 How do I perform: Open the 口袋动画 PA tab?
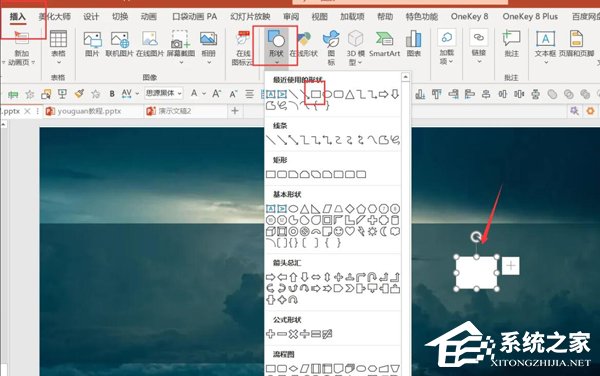point(194,16)
